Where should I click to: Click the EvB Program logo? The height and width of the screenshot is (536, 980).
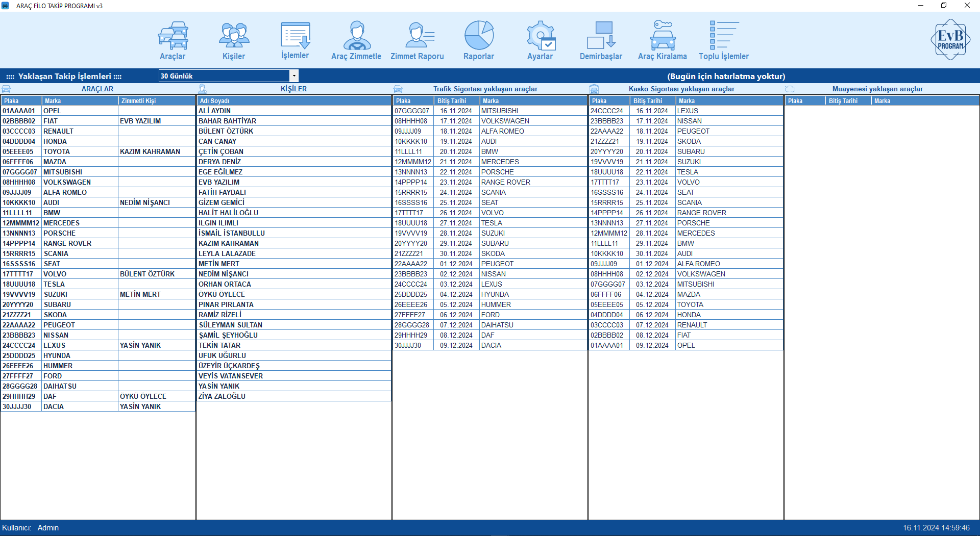point(950,40)
